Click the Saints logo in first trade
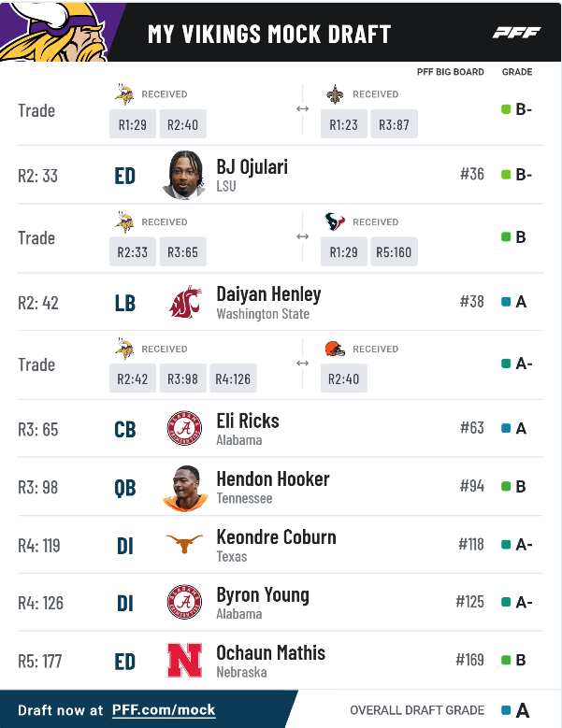The image size is (562, 728). pos(335,94)
